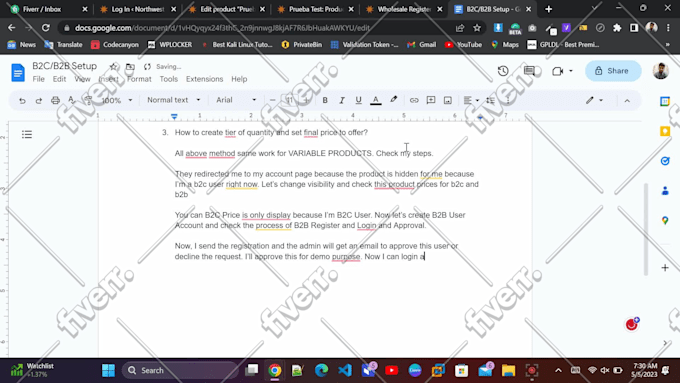Open the editing mode pencil dropdown

click(x=595, y=100)
